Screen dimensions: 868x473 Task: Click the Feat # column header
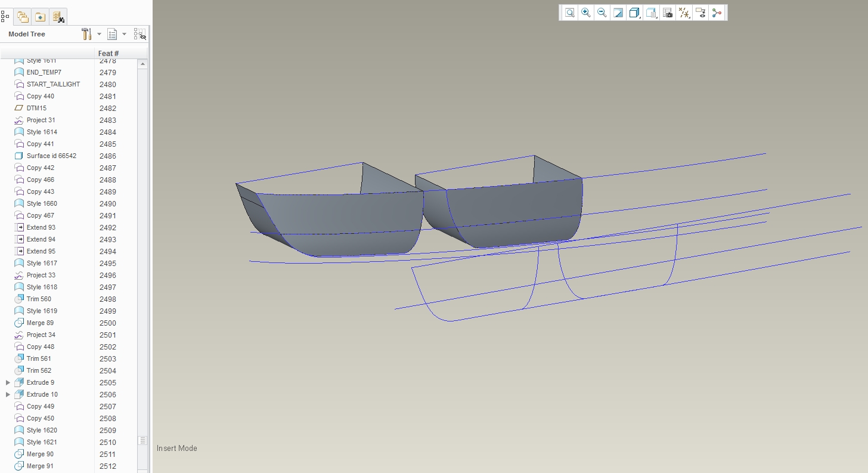pyautogui.click(x=108, y=54)
